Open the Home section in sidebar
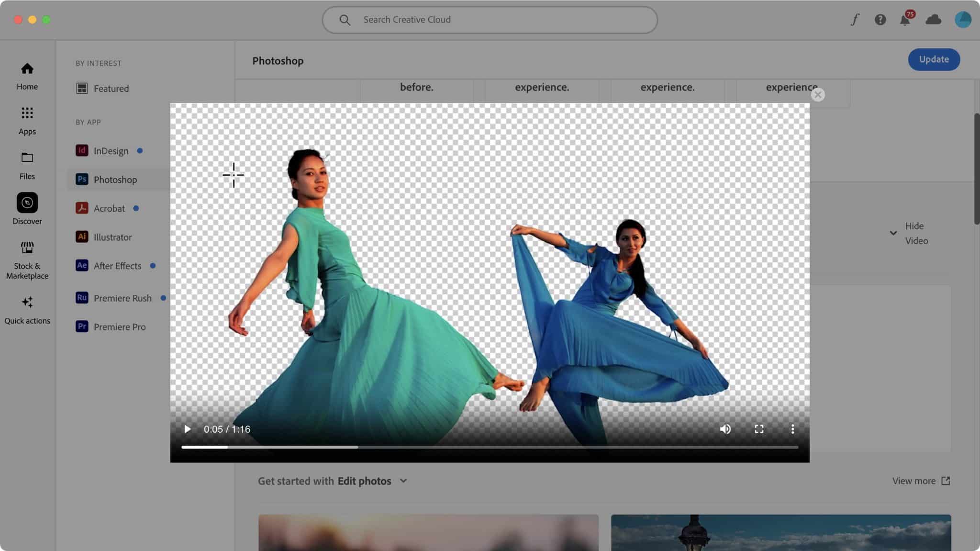This screenshot has height=551, width=980. (x=27, y=76)
